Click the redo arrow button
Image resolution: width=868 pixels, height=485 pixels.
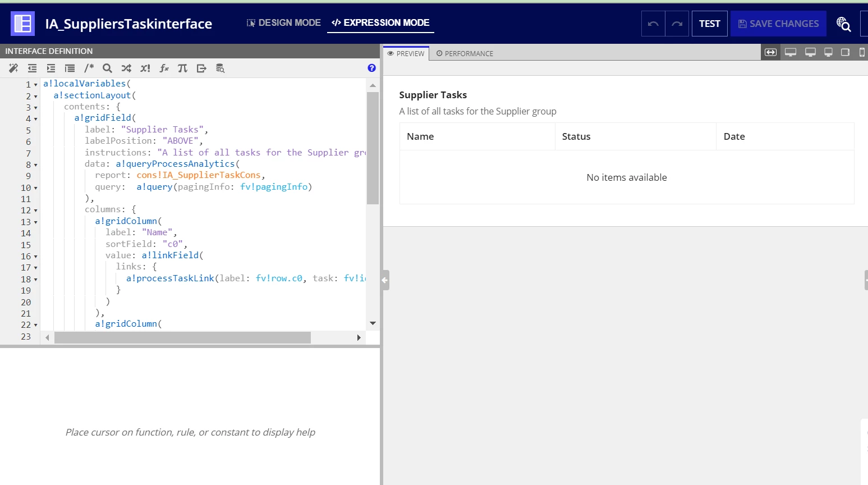677,24
